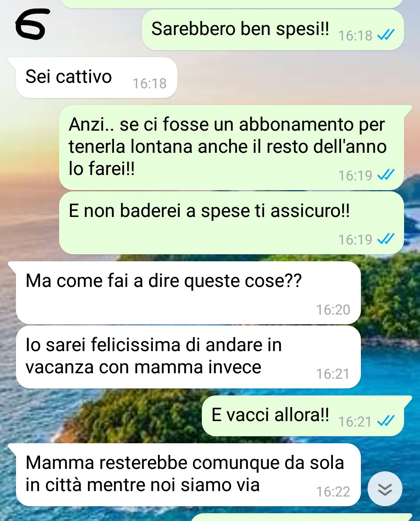Click the 16:21 timestamp on the 'vacanza con mamma' message
Screen dimensions: 420x521
(x=333, y=374)
